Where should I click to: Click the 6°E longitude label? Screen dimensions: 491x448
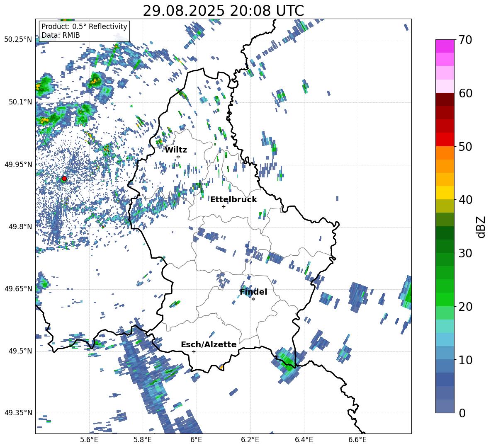click(196, 440)
